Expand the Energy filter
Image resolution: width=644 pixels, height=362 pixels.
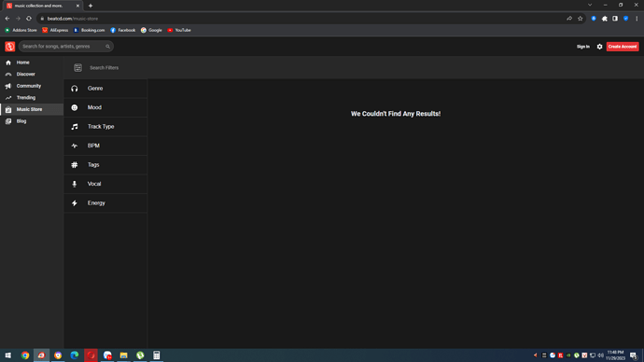pyautogui.click(x=105, y=203)
